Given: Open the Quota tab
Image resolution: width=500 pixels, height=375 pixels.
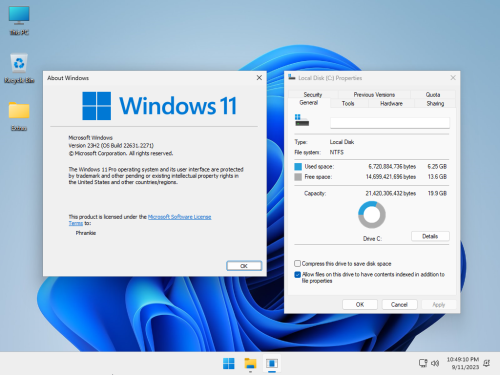Looking at the screenshot, I should pos(433,95).
